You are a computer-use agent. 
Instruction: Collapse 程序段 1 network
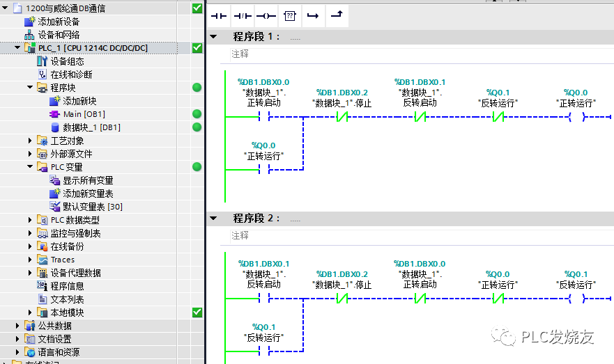coord(213,37)
